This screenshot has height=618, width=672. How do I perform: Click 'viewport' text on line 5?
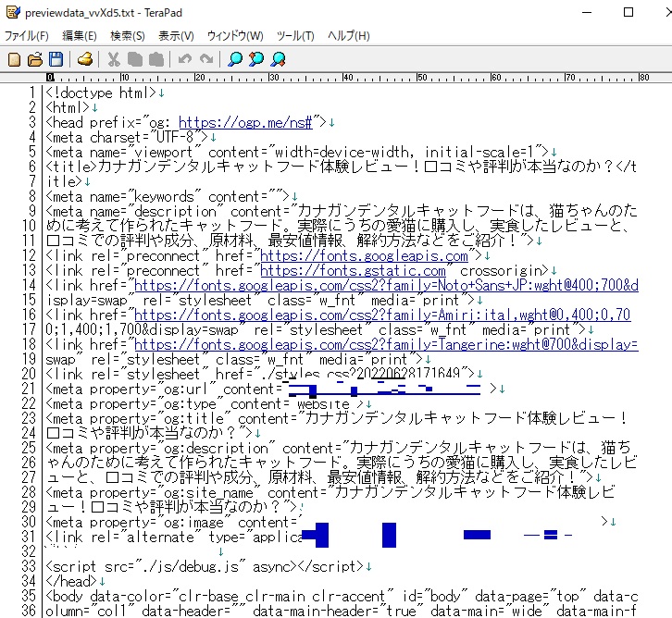pyautogui.click(x=164, y=153)
